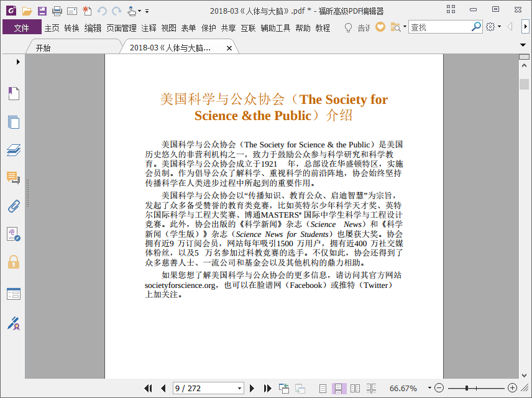Click the previous search result arrow

click(510, 27)
